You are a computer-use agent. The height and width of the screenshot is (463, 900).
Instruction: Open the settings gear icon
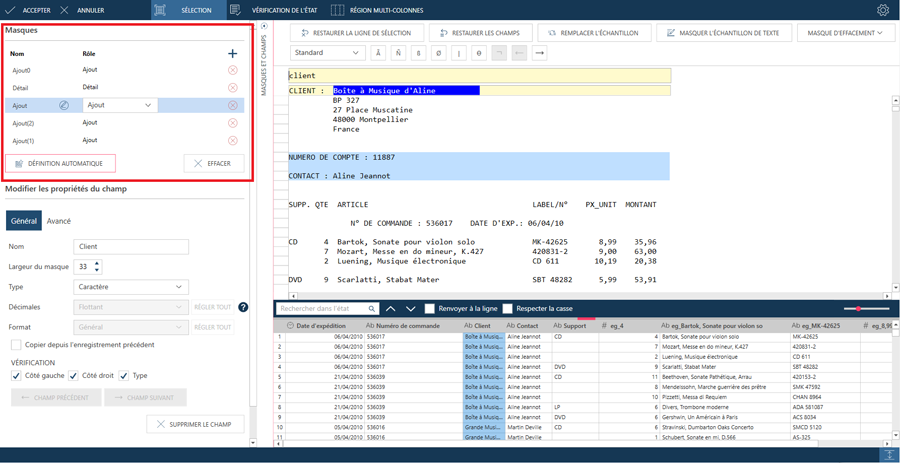(882, 10)
